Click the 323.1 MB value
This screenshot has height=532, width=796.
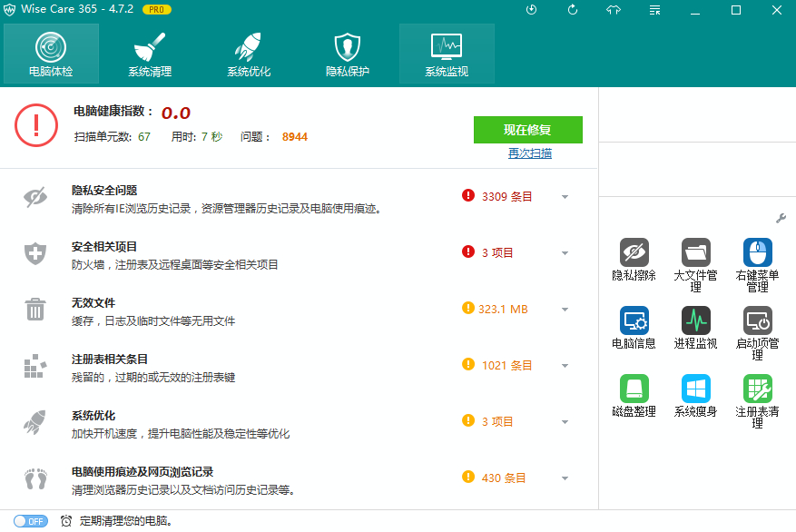point(503,310)
